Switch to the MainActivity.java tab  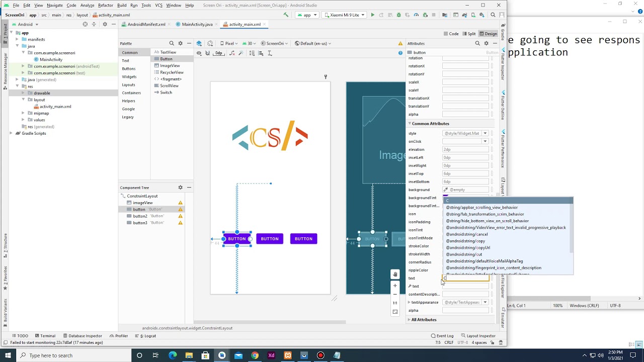[197, 24]
